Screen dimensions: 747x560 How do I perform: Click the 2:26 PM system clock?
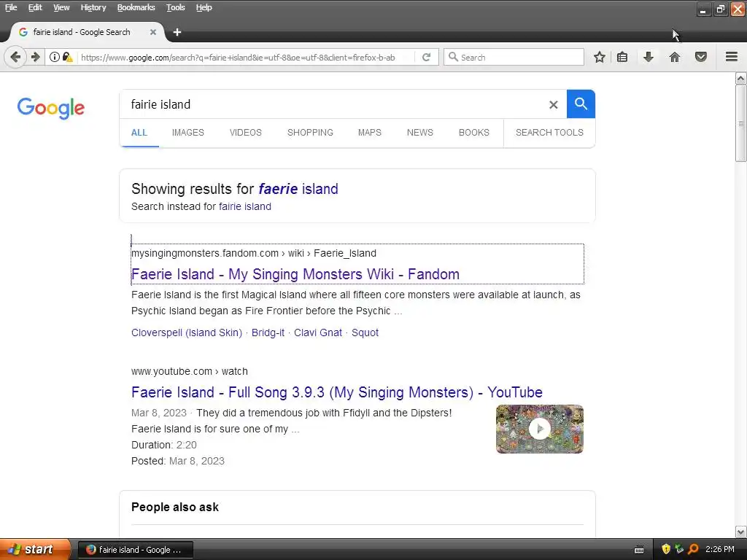click(720, 549)
